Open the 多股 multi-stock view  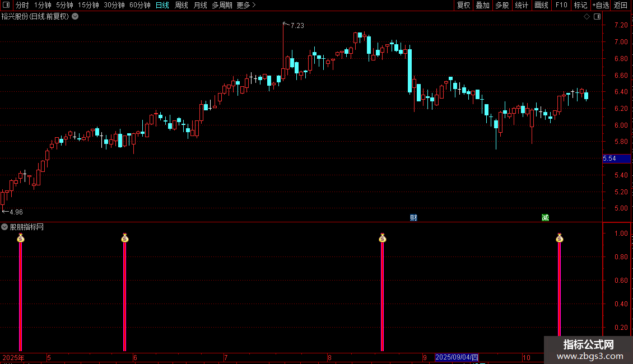pyautogui.click(x=502, y=5)
